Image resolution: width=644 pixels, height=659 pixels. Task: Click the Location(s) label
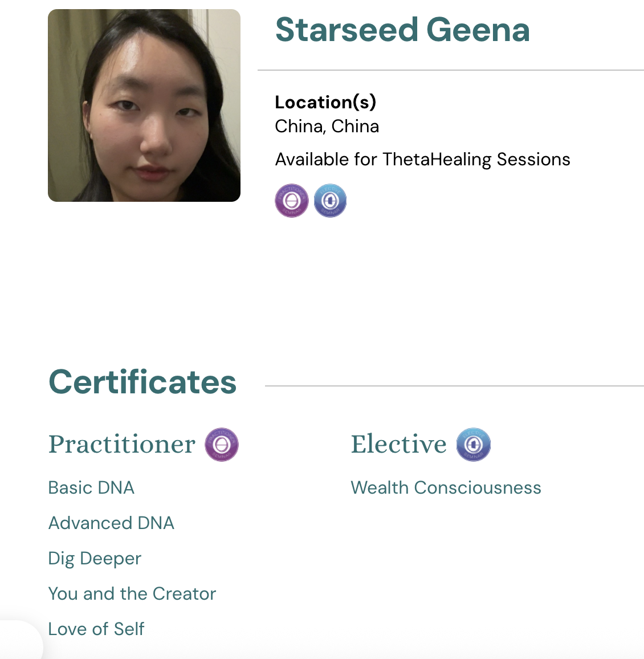coord(325,102)
